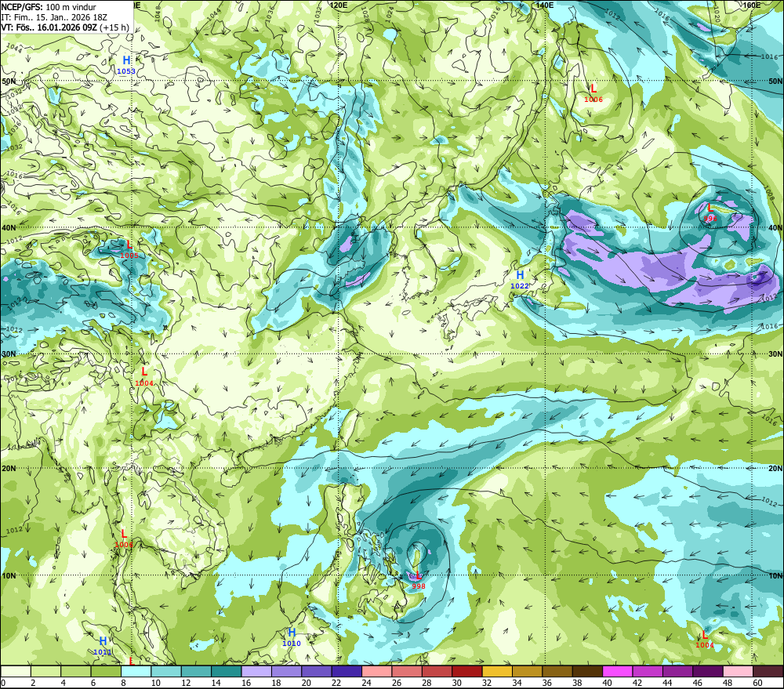Click the L 1006 low near 10N Thailand
Screen dimensions: 784x689
pyautogui.click(x=124, y=539)
